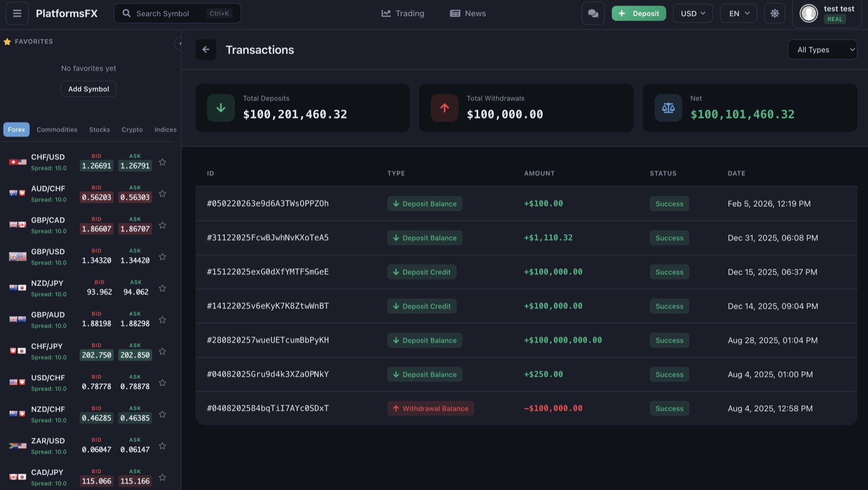Click the Deposit Credit badge dated Dec 15
868x490 pixels.
[x=422, y=272]
